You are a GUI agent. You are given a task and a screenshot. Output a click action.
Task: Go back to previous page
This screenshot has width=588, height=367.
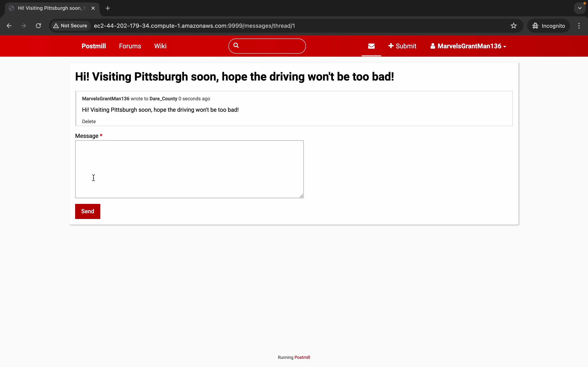pos(9,26)
